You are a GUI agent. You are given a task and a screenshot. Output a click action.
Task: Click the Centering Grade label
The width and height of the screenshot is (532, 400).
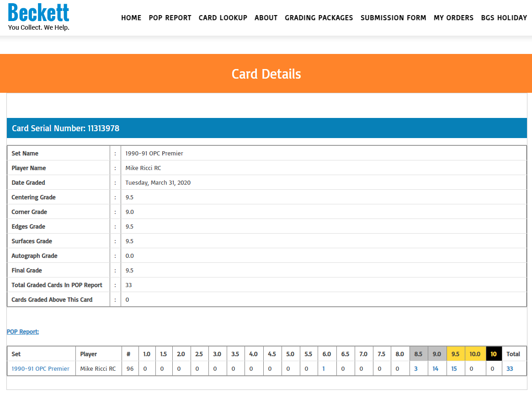pyautogui.click(x=33, y=197)
